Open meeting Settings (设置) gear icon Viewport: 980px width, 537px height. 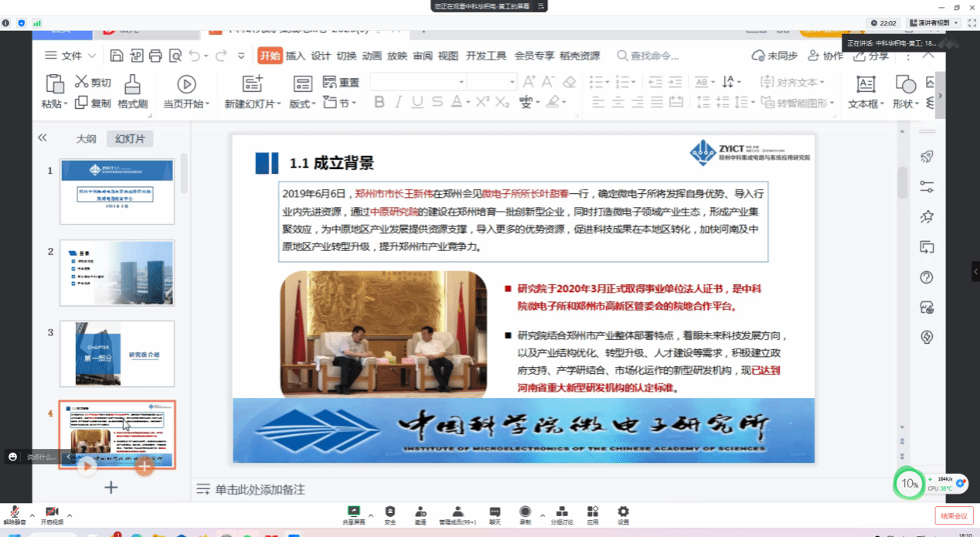(x=623, y=512)
